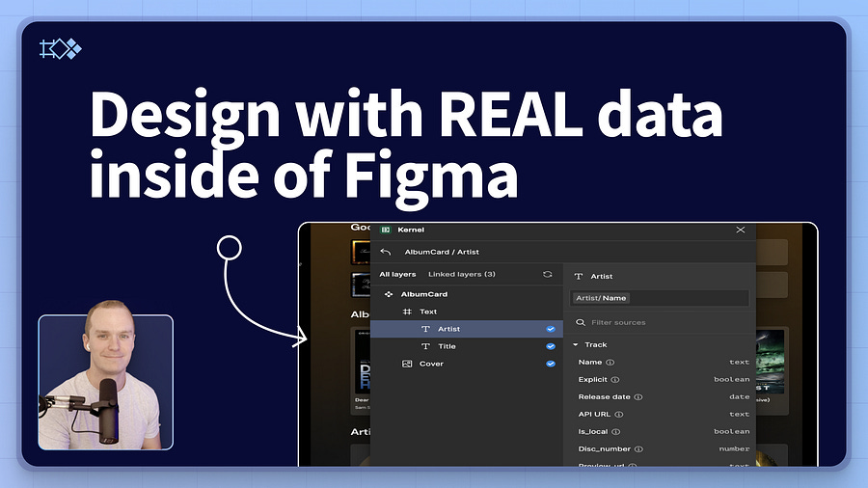This screenshot has width=868, height=488.
Task: Choose the Disc_number source
Action: [664, 449]
